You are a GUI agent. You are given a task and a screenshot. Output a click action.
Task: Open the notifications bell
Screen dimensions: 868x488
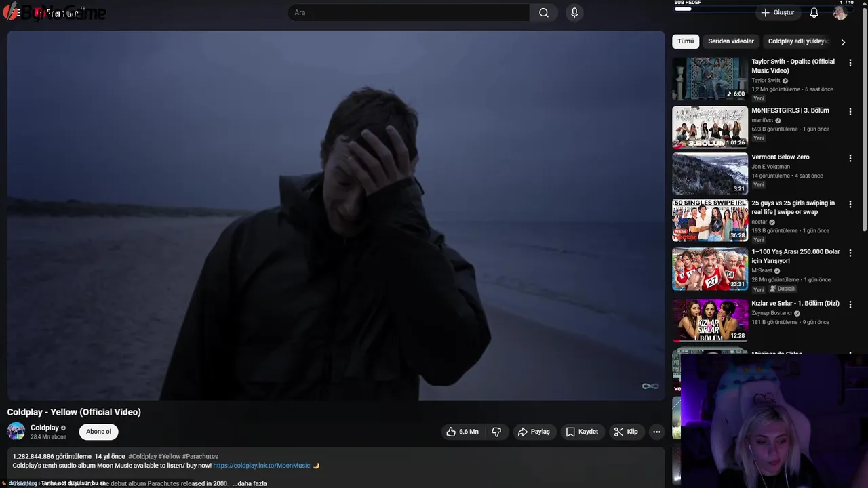pos(814,13)
